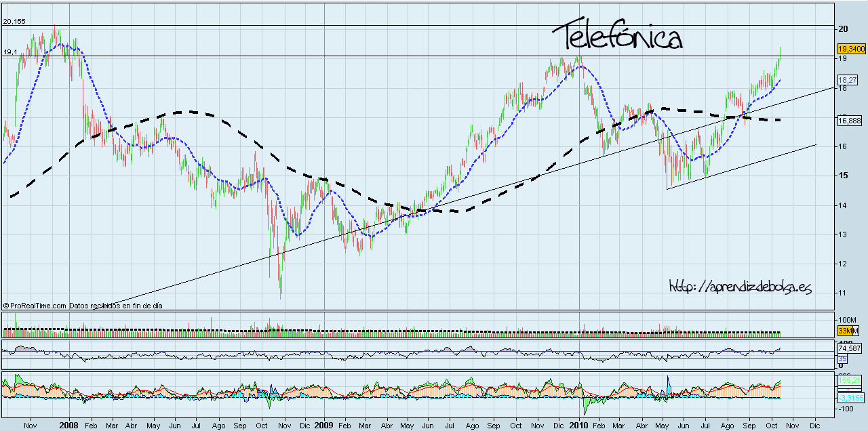Screen dimensions: 868x431
Task: Click the green 155,21 indicator value tag
Action: click(x=849, y=381)
